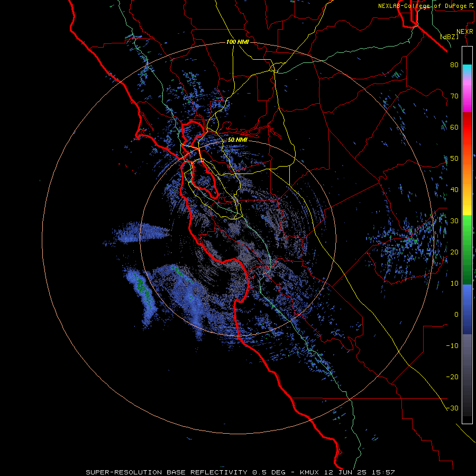Click the 70 value on the color scale

pyautogui.click(x=454, y=96)
